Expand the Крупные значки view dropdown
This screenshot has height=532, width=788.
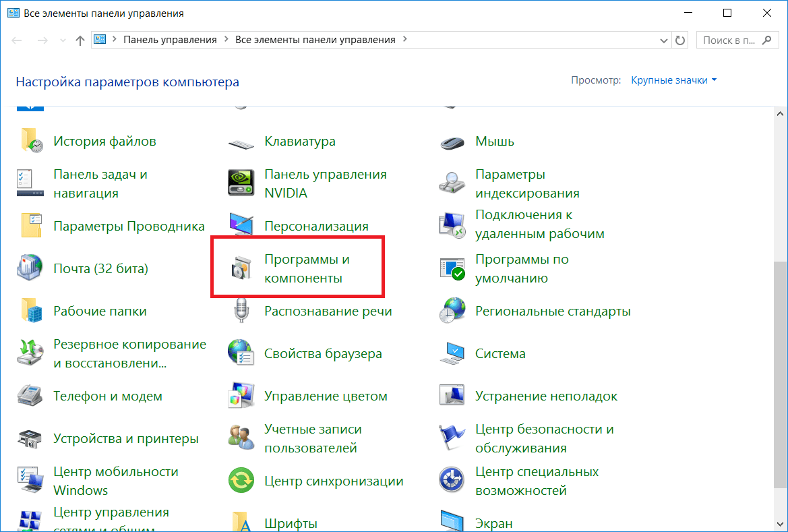click(x=673, y=80)
